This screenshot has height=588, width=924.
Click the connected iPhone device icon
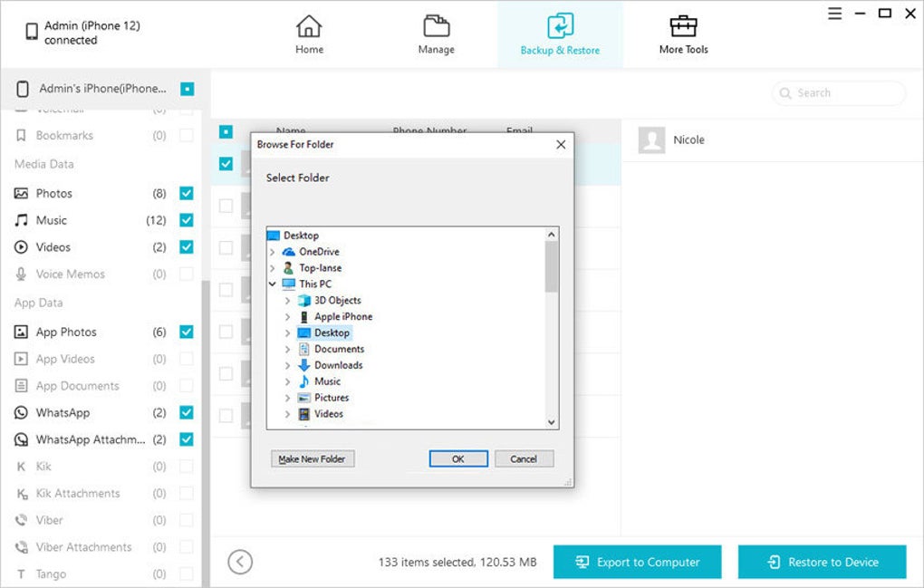tap(31, 32)
